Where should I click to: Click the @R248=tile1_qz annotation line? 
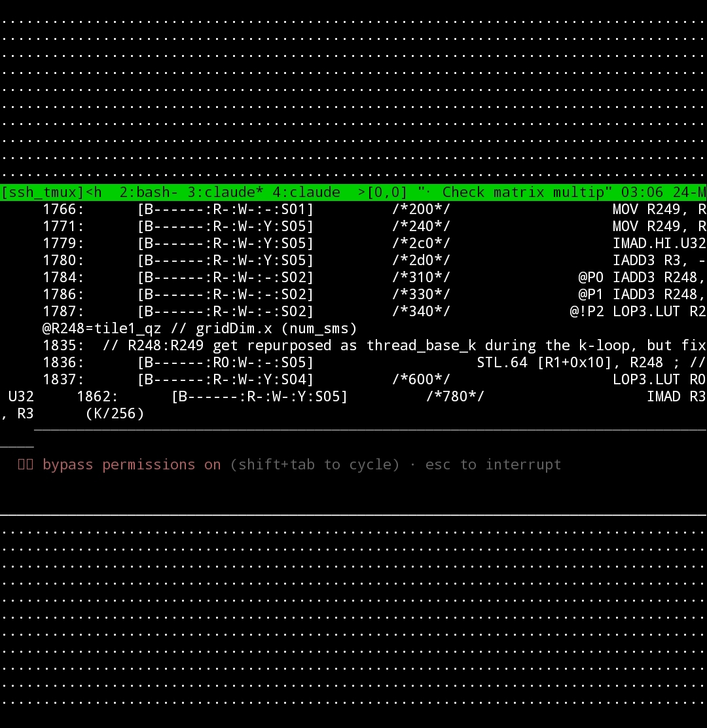[200, 328]
